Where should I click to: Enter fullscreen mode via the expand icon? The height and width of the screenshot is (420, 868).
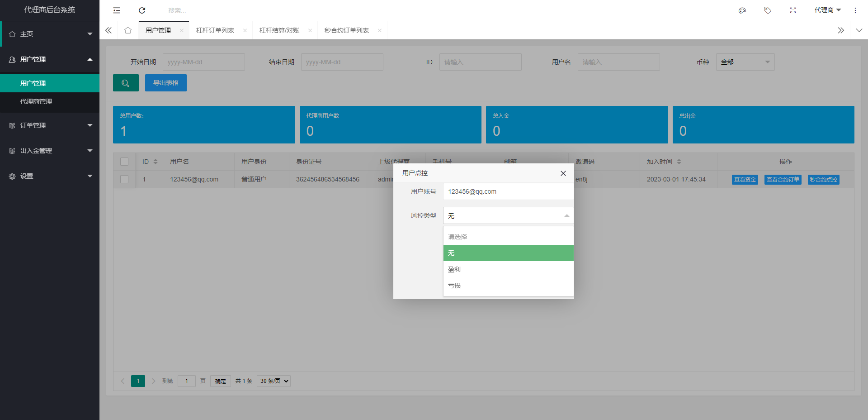click(x=793, y=10)
